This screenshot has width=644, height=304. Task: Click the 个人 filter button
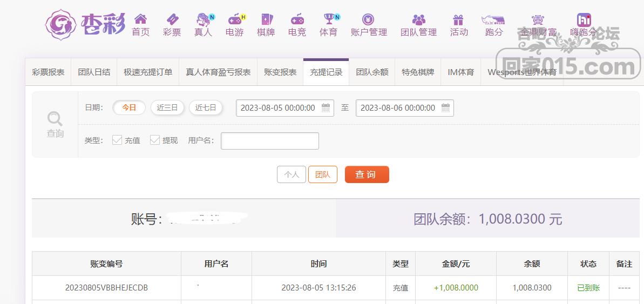click(x=292, y=174)
